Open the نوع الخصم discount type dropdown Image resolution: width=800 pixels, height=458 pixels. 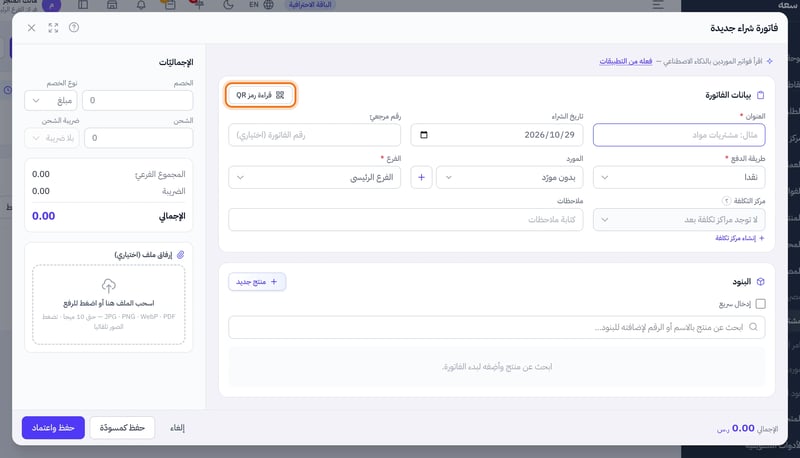[51, 100]
